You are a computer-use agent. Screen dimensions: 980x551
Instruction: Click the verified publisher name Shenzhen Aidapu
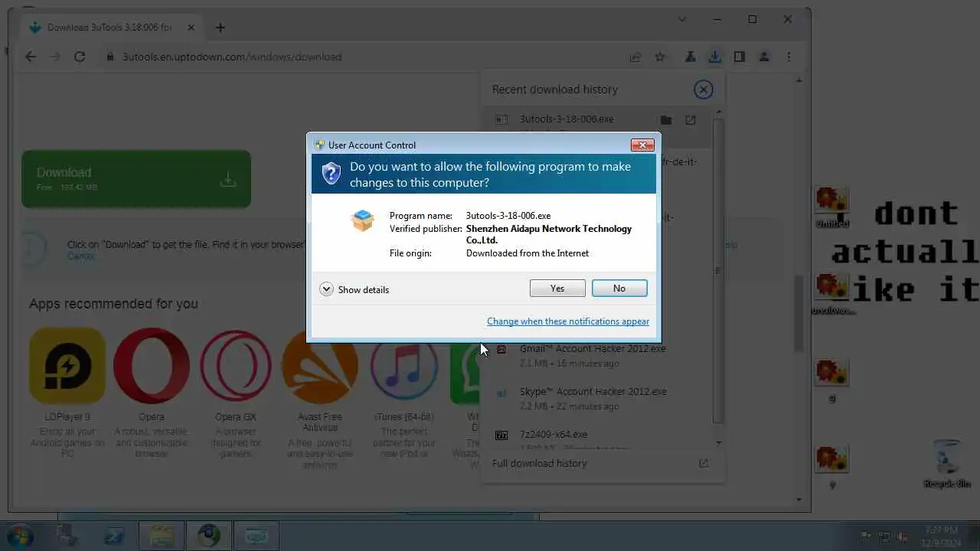549,234
